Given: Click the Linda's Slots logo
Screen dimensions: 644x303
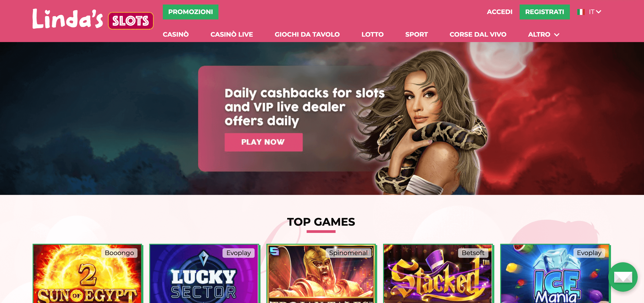Looking at the screenshot, I should coord(93,19).
